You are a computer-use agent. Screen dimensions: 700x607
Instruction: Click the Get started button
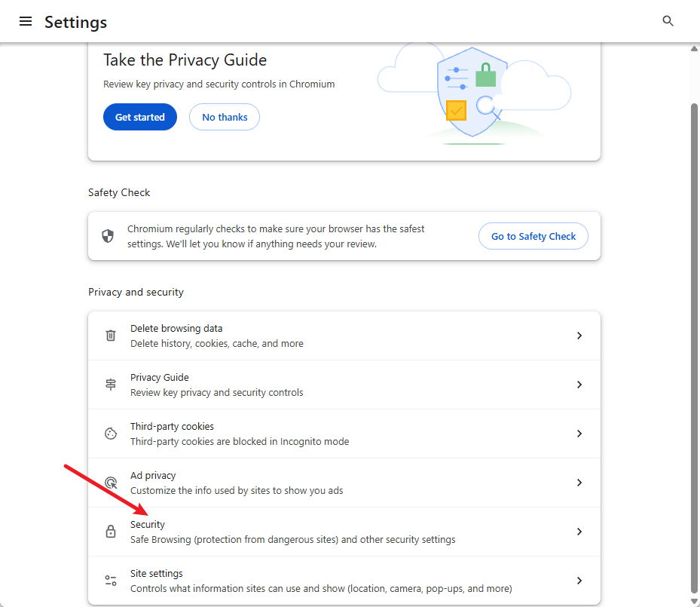[140, 117]
